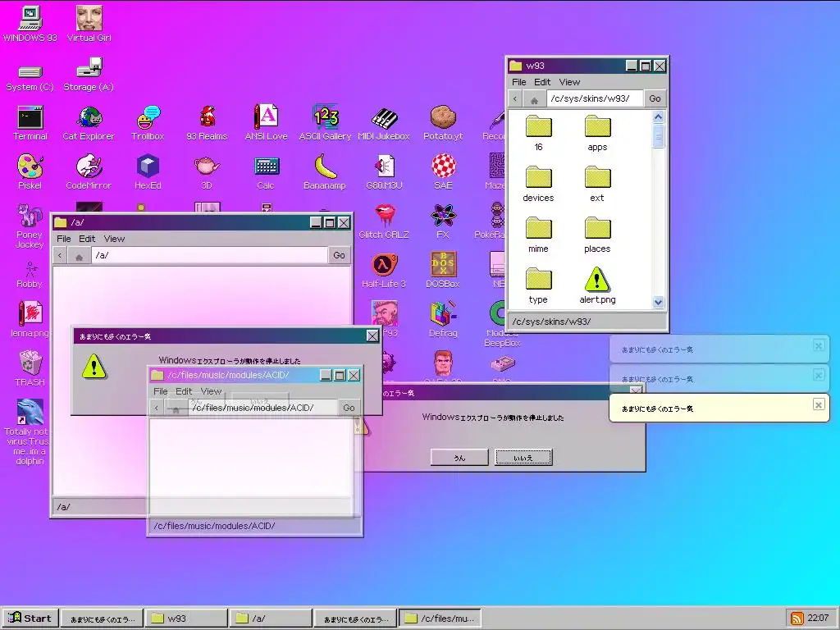Screen dimensions: 840x630
Task: Open Potato.yt icon
Action: (443, 123)
